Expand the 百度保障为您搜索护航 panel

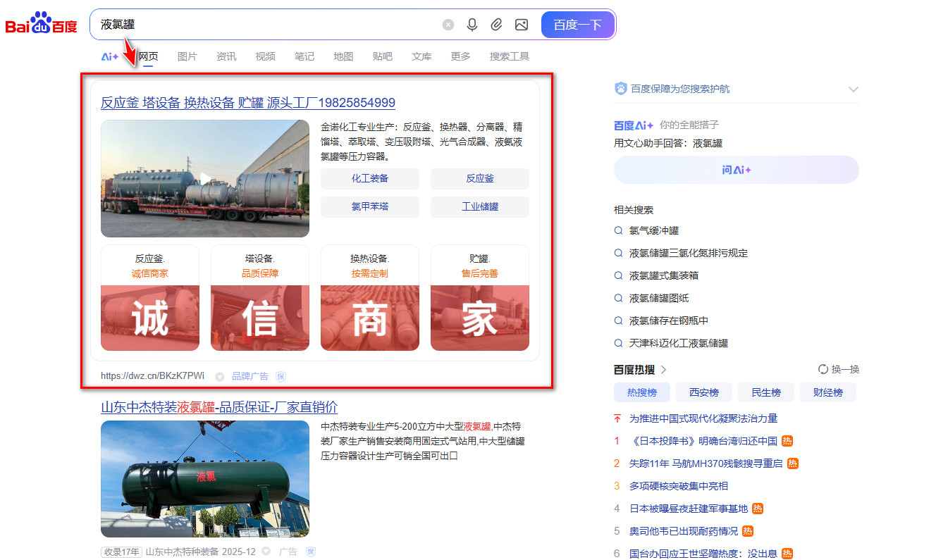pyautogui.click(x=854, y=89)
